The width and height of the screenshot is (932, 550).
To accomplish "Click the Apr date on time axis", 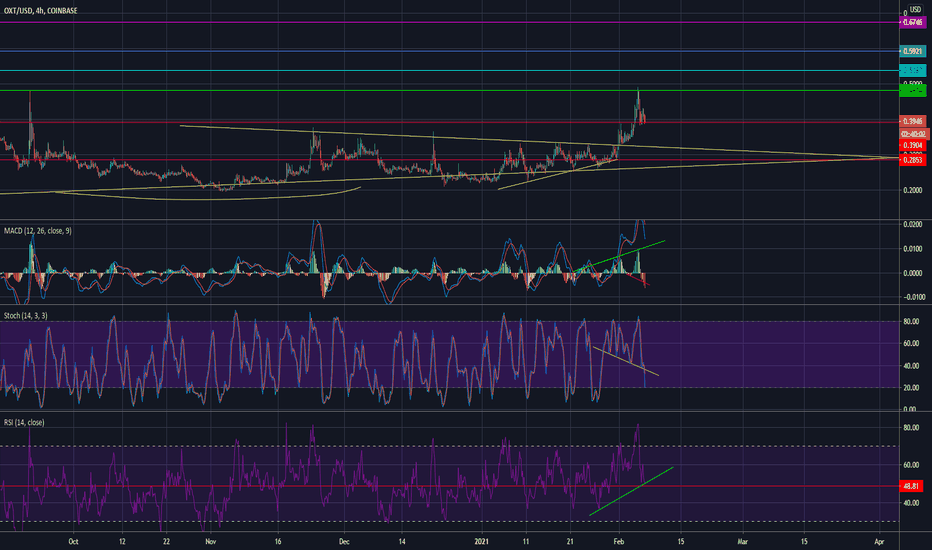I will tap(879, 542).
